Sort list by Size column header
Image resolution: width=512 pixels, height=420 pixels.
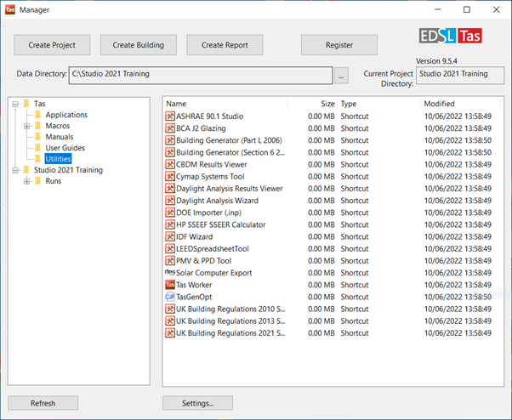313,104
